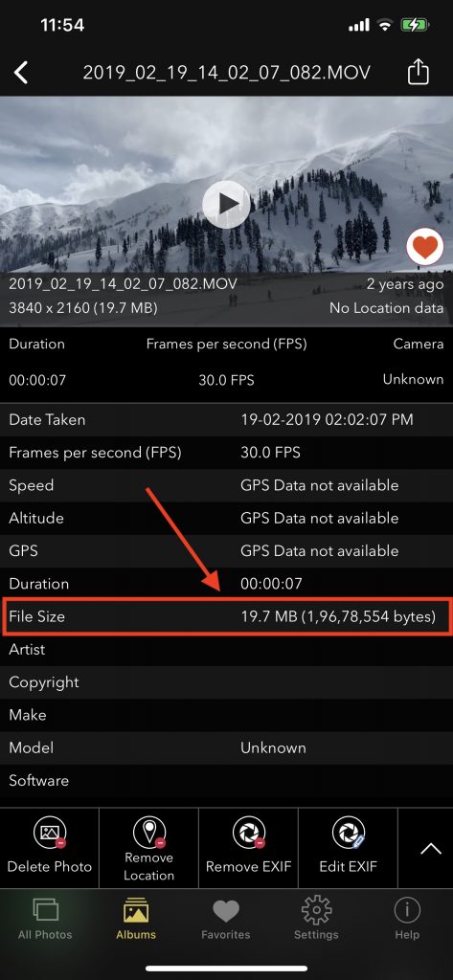Open the Settings gear tab
Viewport: 453px width, 980px height.
tap(316, 919)
